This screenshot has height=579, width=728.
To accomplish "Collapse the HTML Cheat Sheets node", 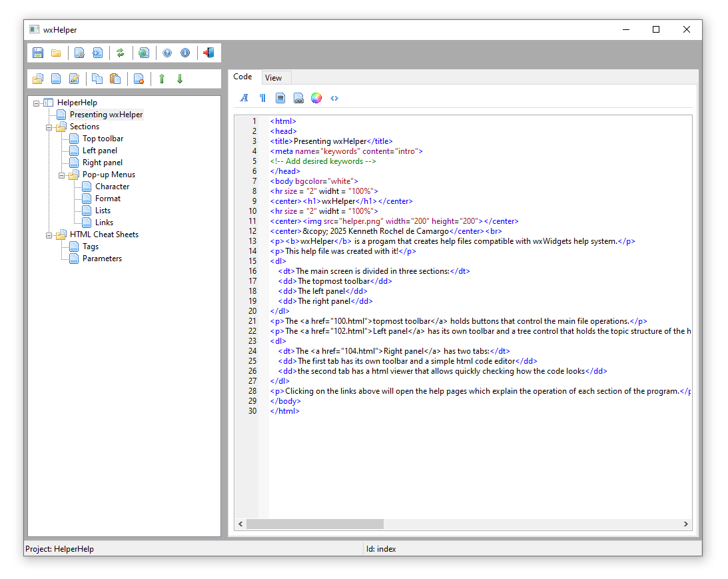I will coord(49,235).
